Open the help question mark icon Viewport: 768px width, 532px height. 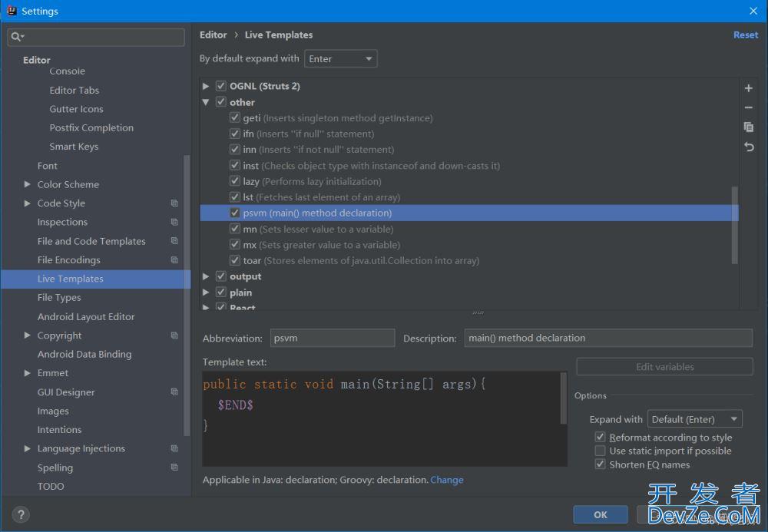pos(21,514)
